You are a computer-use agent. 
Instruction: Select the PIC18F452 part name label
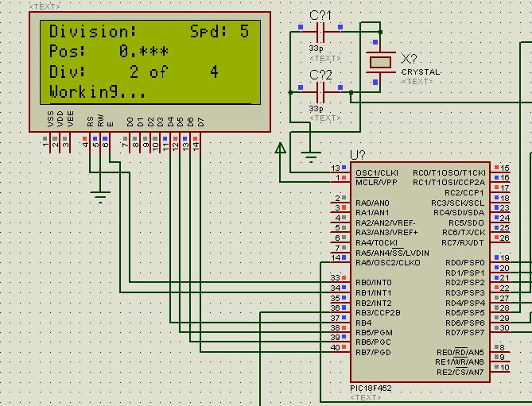click(x=371, y=388)
